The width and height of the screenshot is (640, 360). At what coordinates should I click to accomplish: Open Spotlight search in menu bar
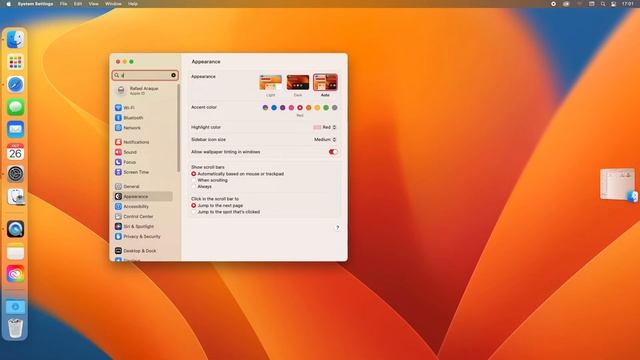click(x=603, y=4)
